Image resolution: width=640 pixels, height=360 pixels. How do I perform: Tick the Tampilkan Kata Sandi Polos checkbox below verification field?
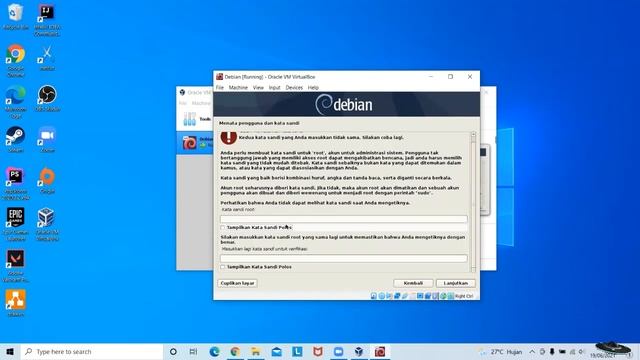pyautogui.click(x=222, y=267)
